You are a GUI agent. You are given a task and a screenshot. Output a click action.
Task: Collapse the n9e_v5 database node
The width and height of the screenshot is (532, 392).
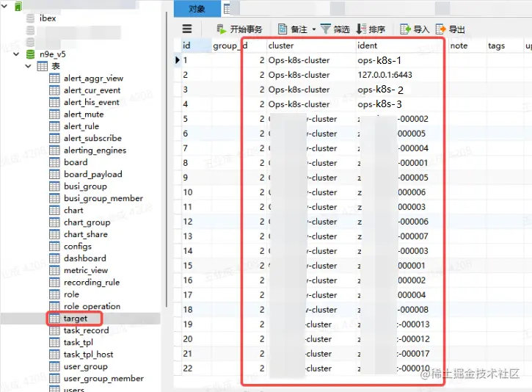[x=16, y=54]
